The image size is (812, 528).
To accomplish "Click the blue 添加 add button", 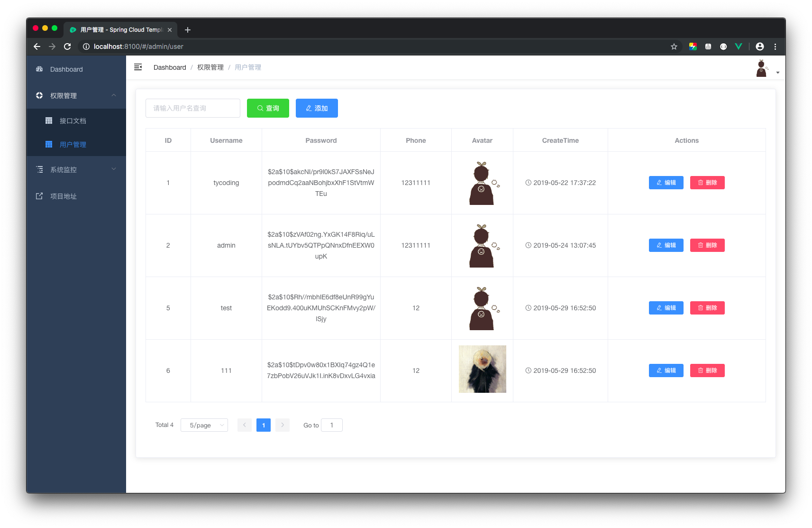I will tap(317, 108).
